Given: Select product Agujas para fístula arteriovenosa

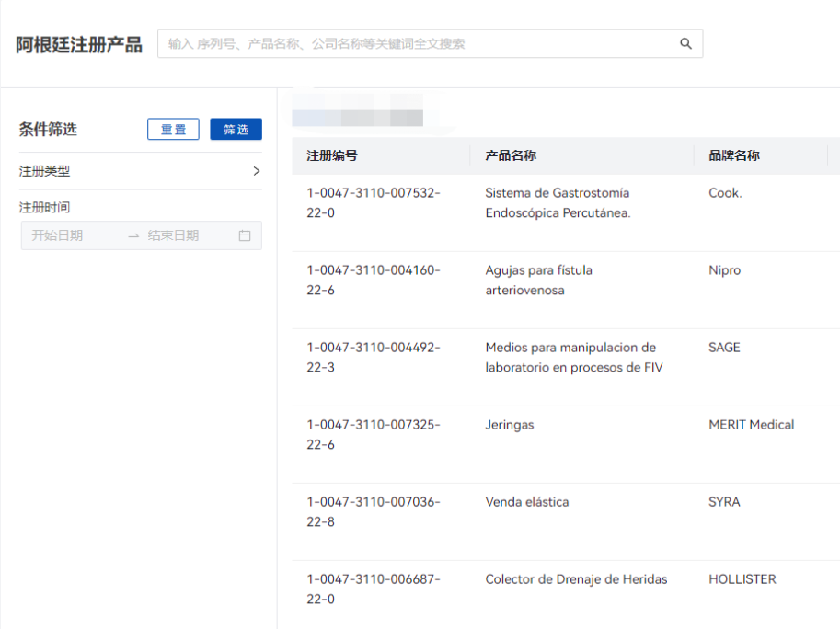Looking at the screenshot, I should [538, 280].
